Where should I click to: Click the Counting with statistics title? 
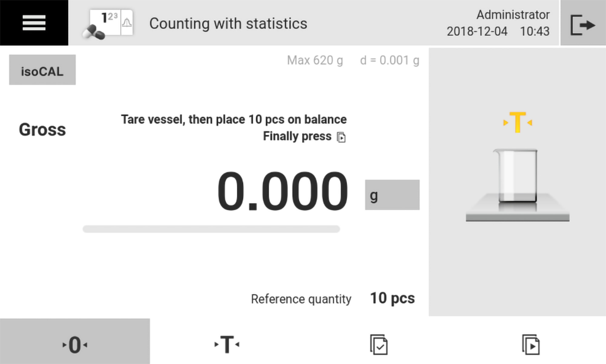tap(228, 24)
